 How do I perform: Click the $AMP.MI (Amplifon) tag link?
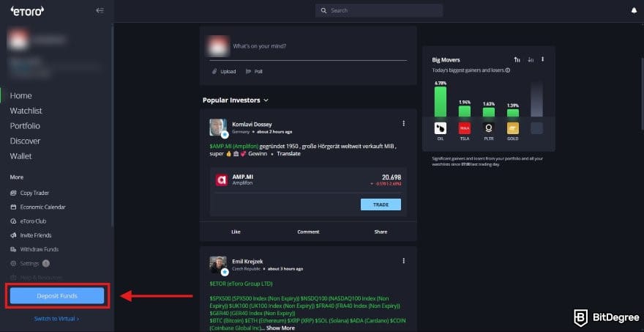click(233, 146)
